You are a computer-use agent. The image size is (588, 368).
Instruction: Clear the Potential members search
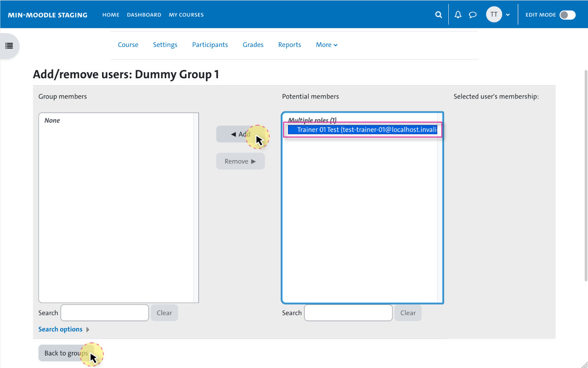(x=407, y=313)
